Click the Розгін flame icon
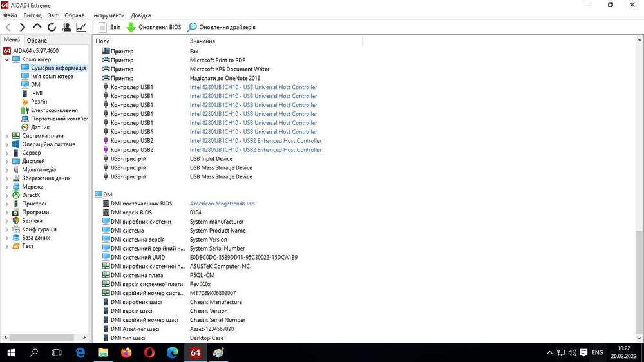 click(25, 102)
